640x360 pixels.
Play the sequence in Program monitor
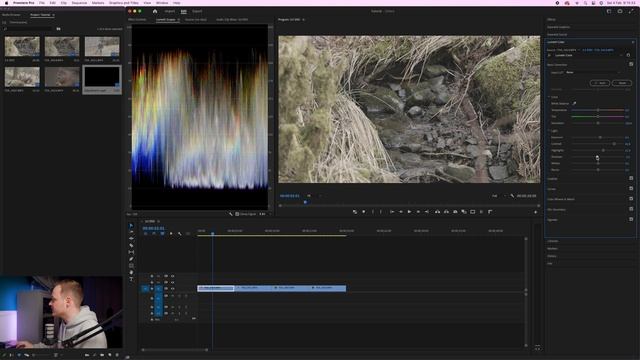[x=409, y=212]
